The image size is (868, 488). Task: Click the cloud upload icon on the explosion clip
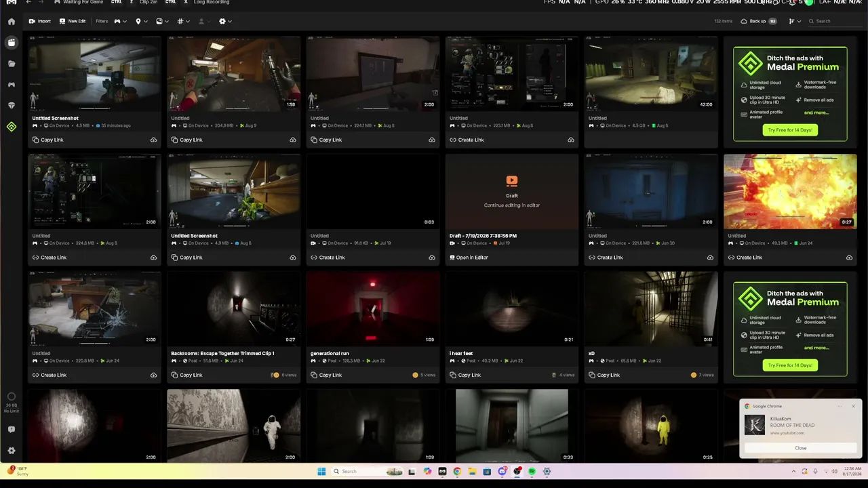[x=849, y=258]
